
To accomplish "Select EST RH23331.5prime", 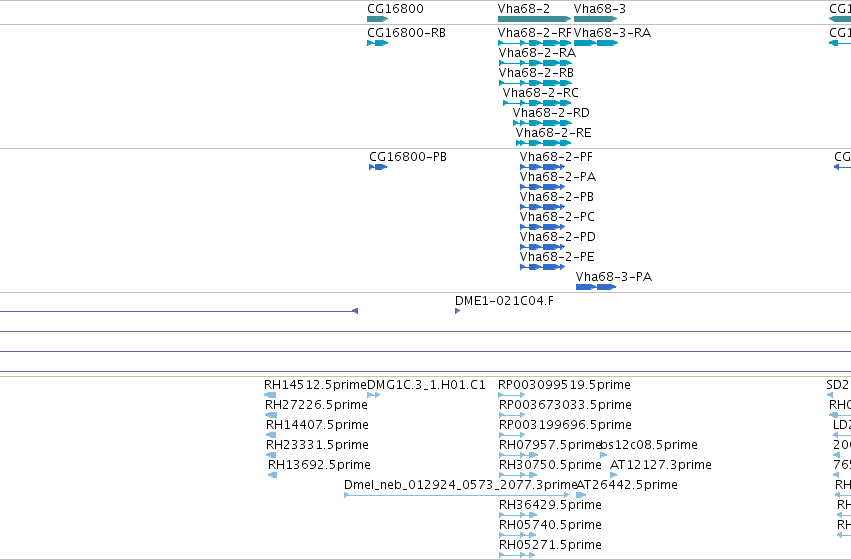I will tap(271, 455).
